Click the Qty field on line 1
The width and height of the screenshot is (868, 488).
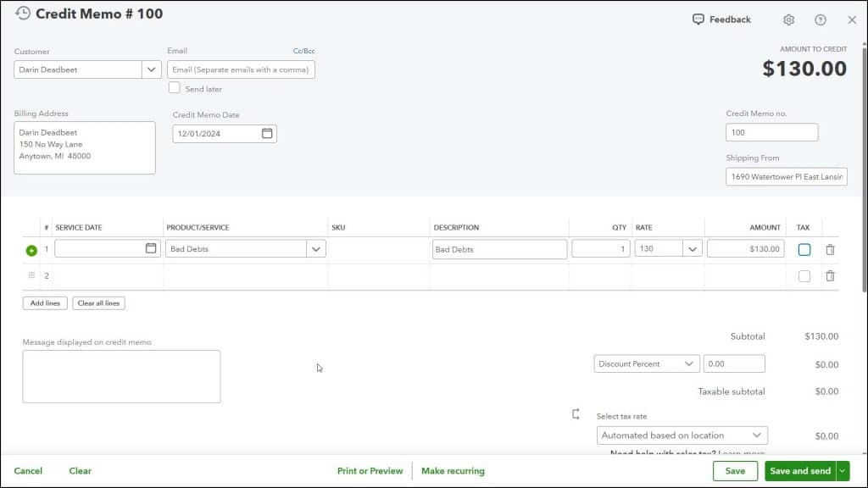[x=601, y=249]
